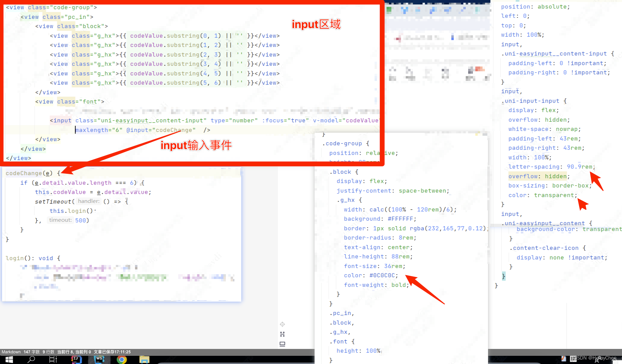This screenshot has height=364, width=622.
Task: Click the color: #0C0C0C; rule
Action: pos(371,276)
